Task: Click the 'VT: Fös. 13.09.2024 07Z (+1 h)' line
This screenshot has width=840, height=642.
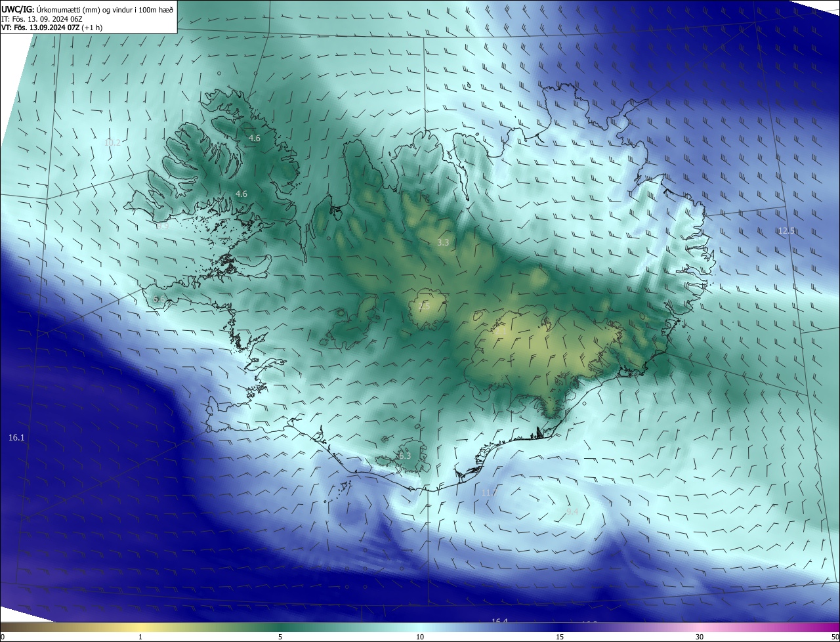Action: 51,28
